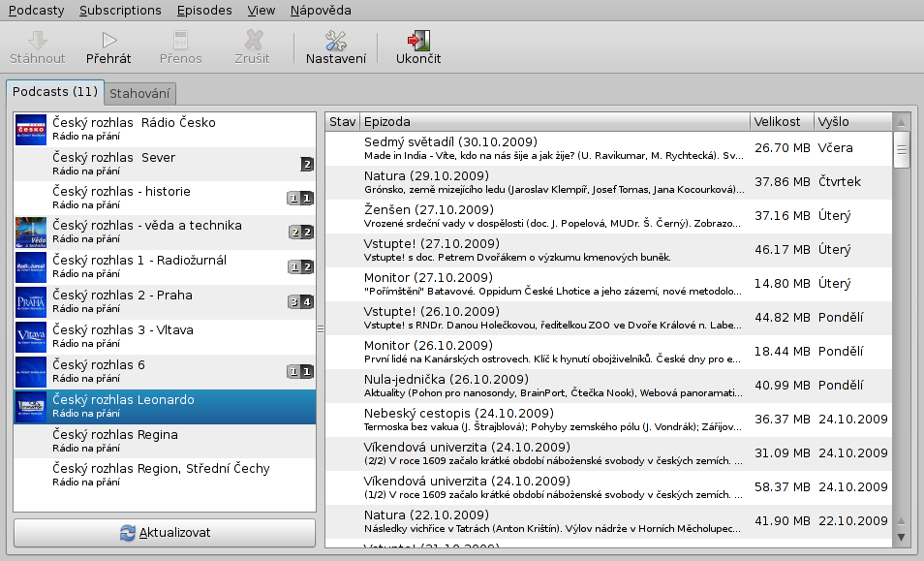This screenshot has width=924, height=561.
Task: Select episode Natura (22.10.2009)
Action: [x=608, y=521]
